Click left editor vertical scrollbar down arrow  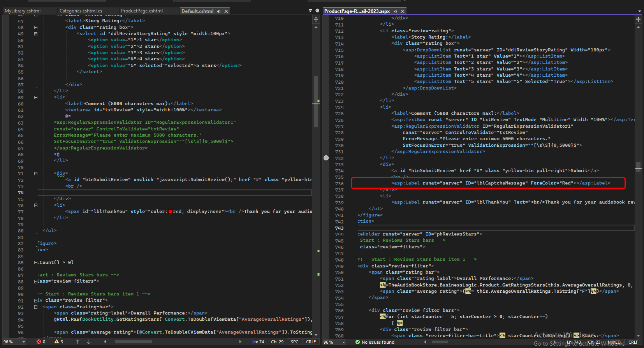click(x=316, y=335)
